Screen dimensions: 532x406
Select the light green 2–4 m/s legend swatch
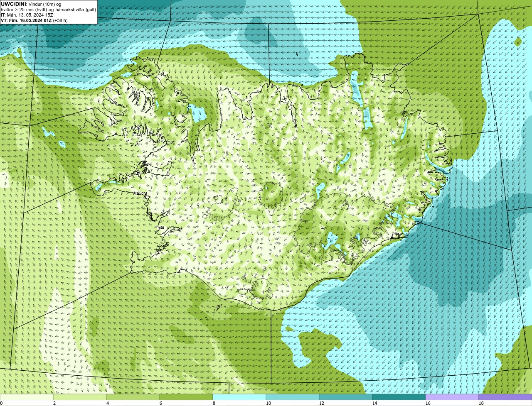click(x=80, y=397)
